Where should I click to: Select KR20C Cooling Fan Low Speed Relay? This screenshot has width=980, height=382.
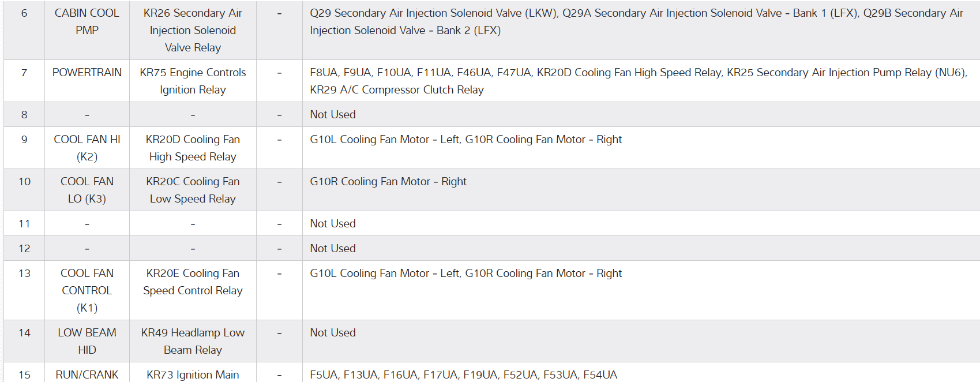pyautogui.click(x=193, y=190)
